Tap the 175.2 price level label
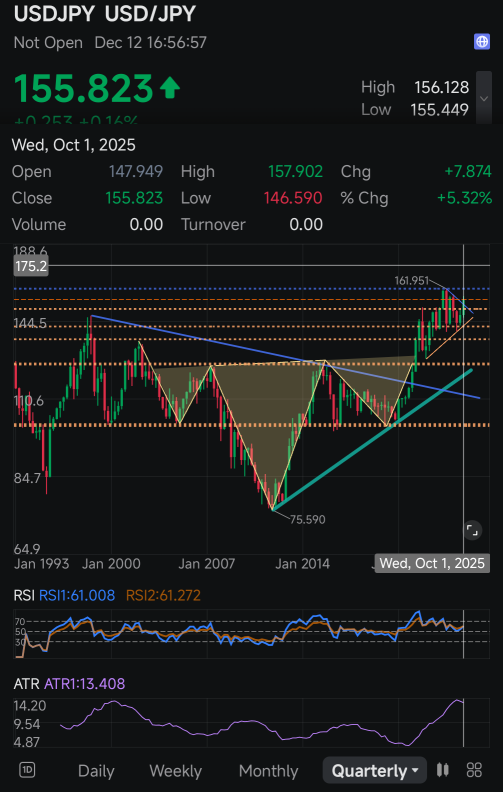The height and width of the screenshot is (792, 503). tap(31, 266)
